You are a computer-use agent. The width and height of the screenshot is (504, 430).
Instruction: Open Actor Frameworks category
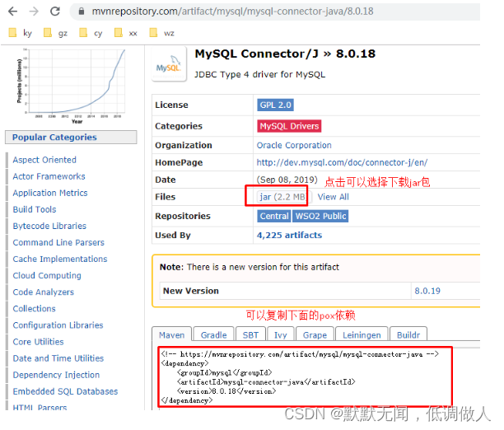click(49, 176)
